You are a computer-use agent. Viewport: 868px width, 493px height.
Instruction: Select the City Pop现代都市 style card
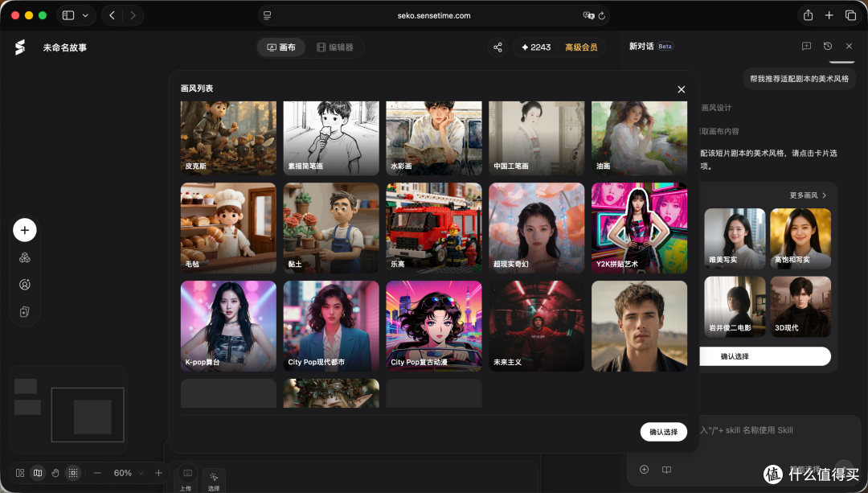pos(331,327)
